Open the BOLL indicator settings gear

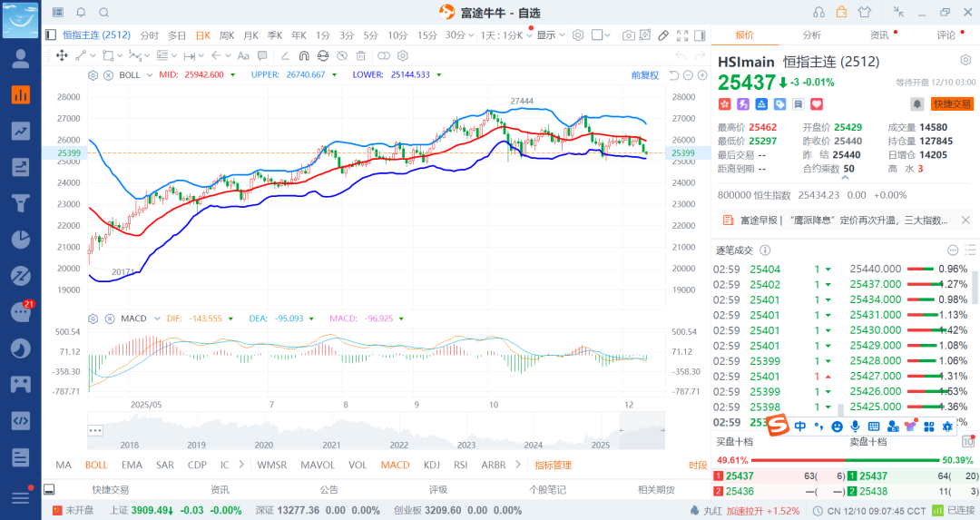93,75
